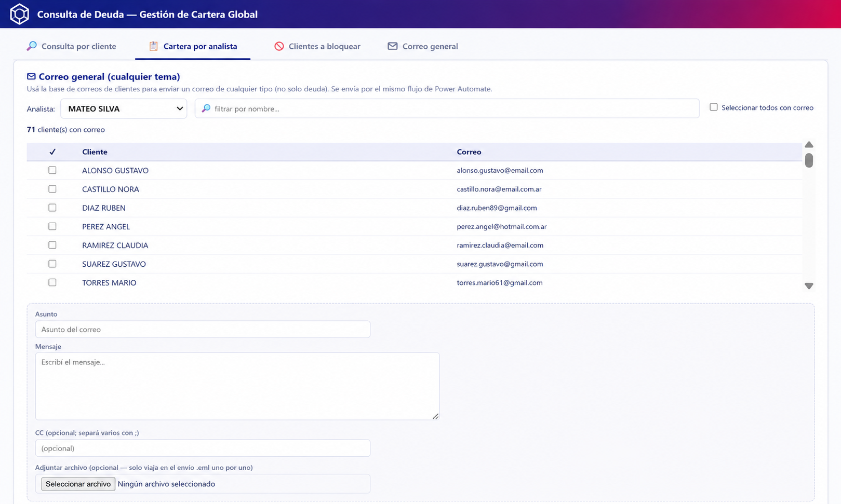Open the Analista dropdown showing MATEO SILVA
Viewport: 841px width, 504px height.
pos(124,108)
